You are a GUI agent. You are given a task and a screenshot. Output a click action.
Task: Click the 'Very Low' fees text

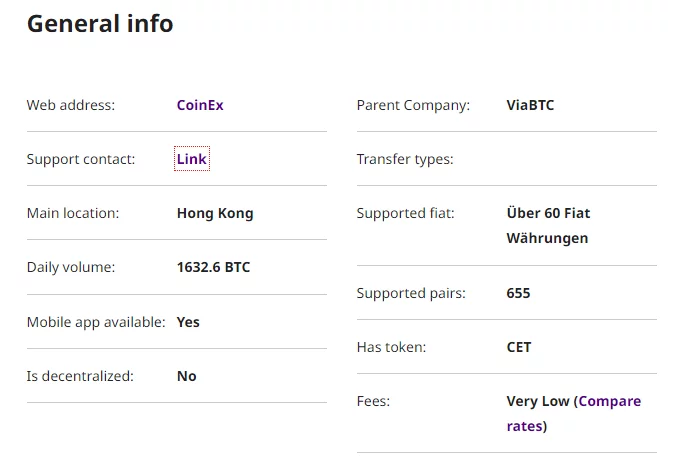(x=538, y=401)
